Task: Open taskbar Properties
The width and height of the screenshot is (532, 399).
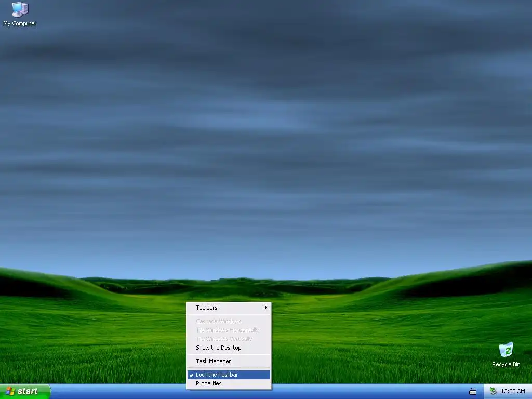Action: [229, 383]
